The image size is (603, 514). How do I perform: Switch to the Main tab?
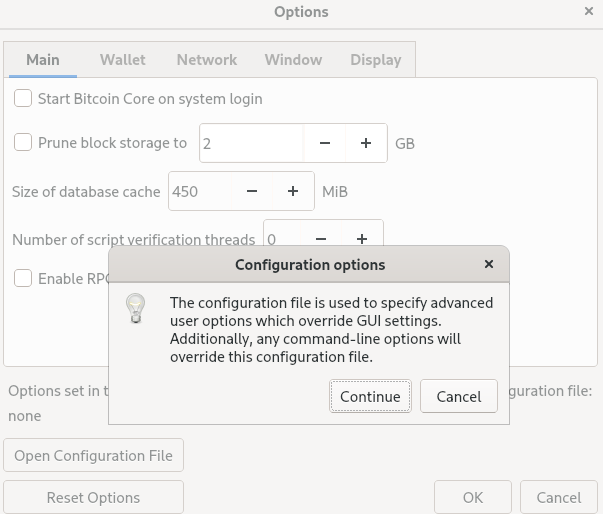pyautogui.click(x=43, y=60)
